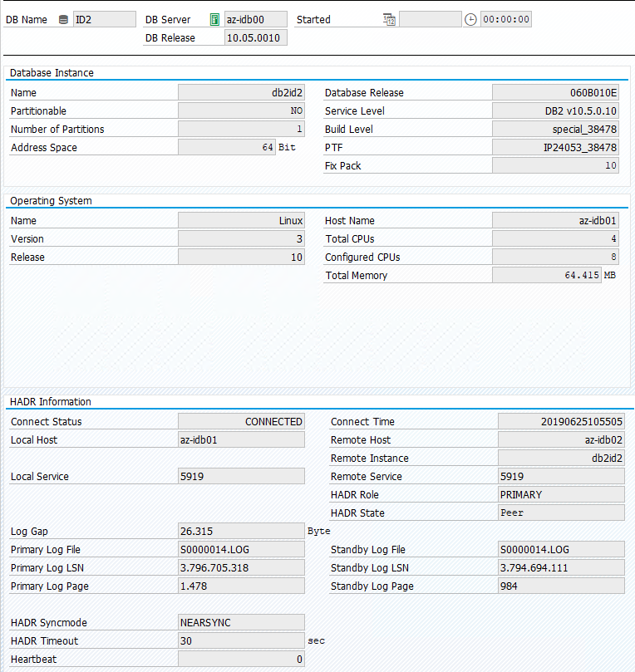This screenshot has width=635, height=672.
Task: Click the Configured CPUs value 8
Action: tap(555, 258)
